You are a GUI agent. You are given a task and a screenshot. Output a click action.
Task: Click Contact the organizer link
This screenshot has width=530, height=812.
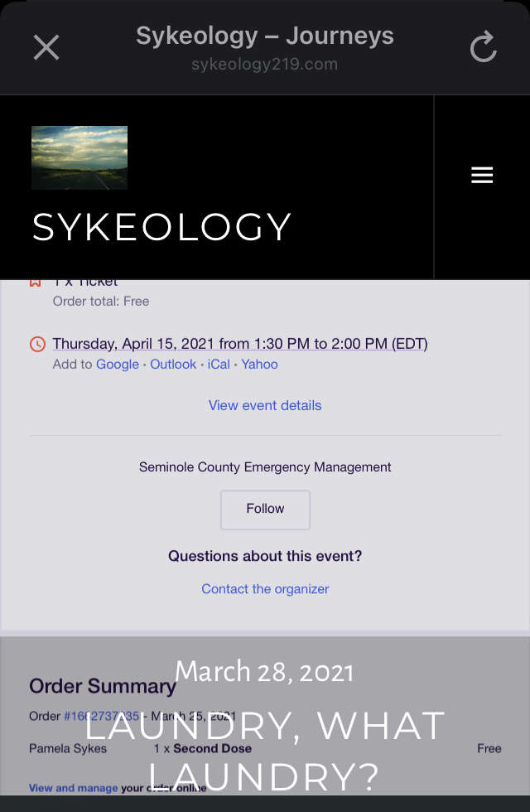tap(265, 589)
